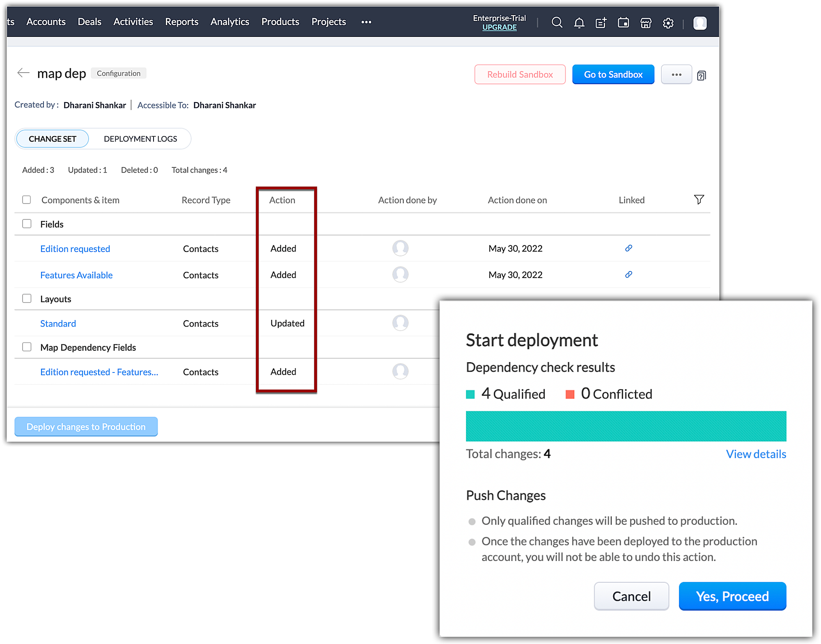Open the Analytics menu item

229,22
